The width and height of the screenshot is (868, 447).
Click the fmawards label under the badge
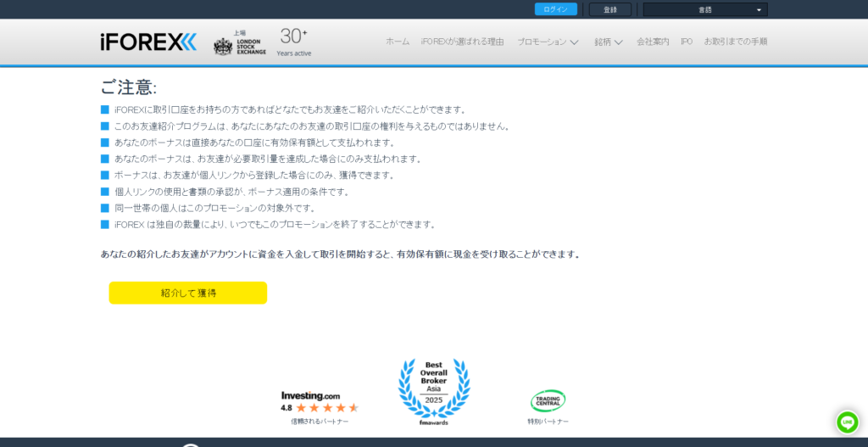[434, 422]
